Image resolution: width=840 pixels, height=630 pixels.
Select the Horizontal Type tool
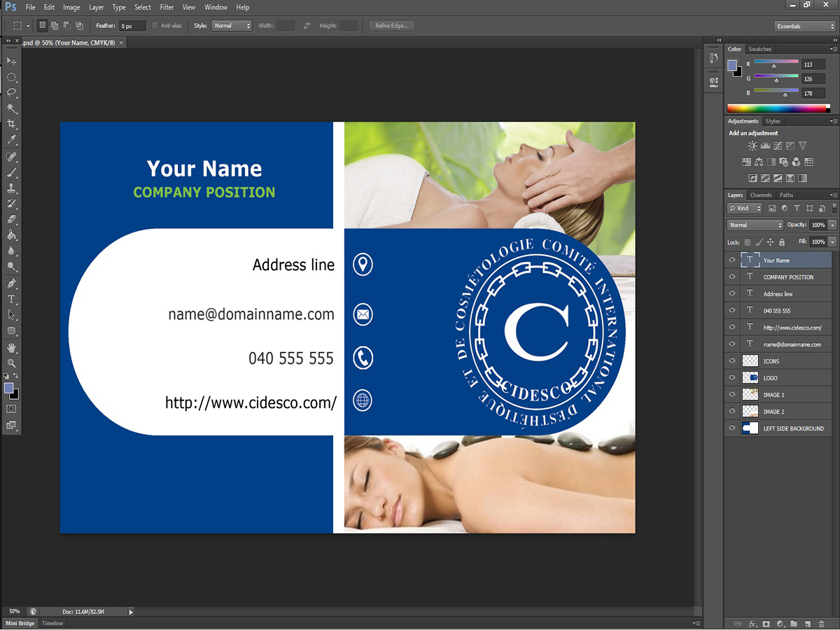point(11,300)
